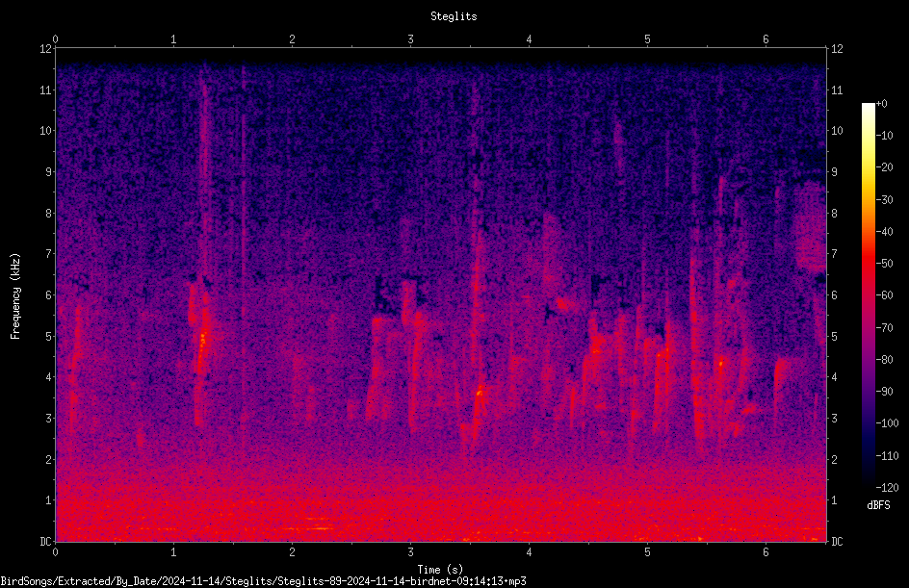Click the bright call peak near 1.25 seconds
Viewport: 909px width, 588px height.
(x=202, y=337)
